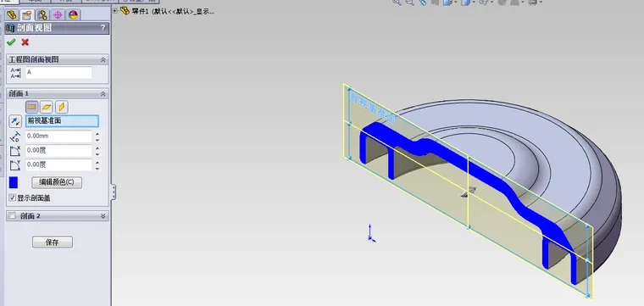The image size is (644, 306).
Task: Increase the Y rotation angle
Action: (97, 162)
